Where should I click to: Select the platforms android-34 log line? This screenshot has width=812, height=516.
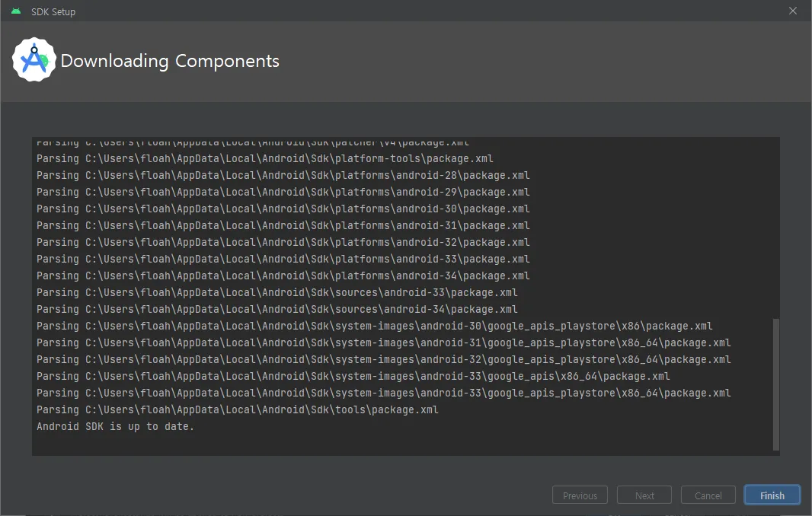point(283,276)
